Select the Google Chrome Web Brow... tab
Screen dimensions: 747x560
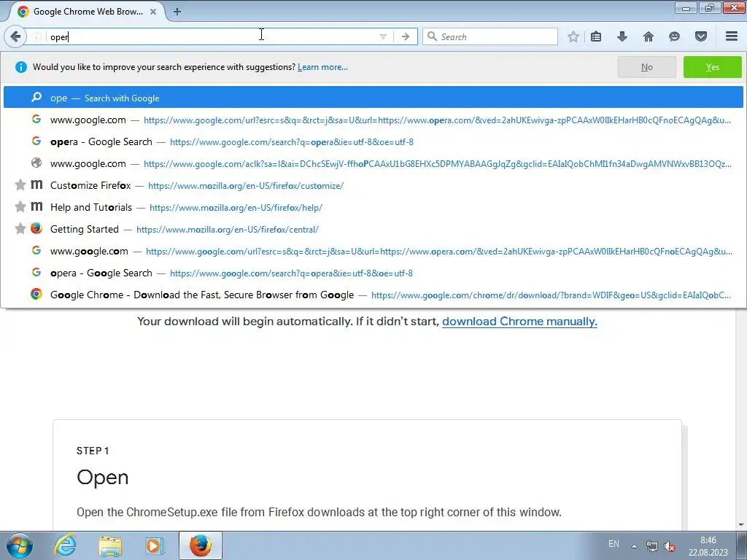coord(86,12)
